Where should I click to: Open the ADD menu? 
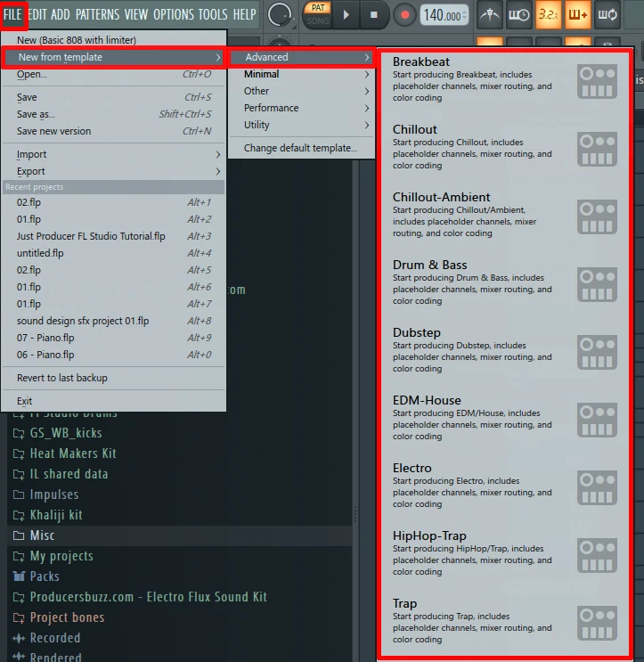pos(61,15)
